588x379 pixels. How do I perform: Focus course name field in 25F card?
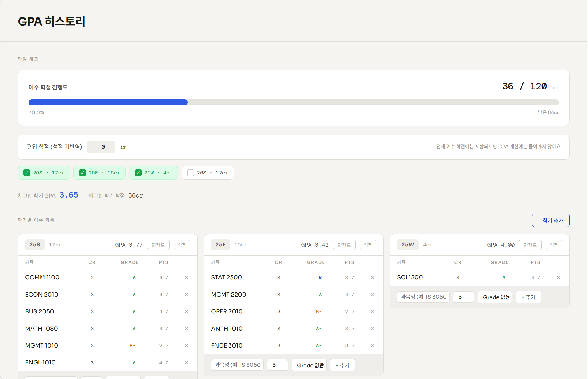[237, 365]
